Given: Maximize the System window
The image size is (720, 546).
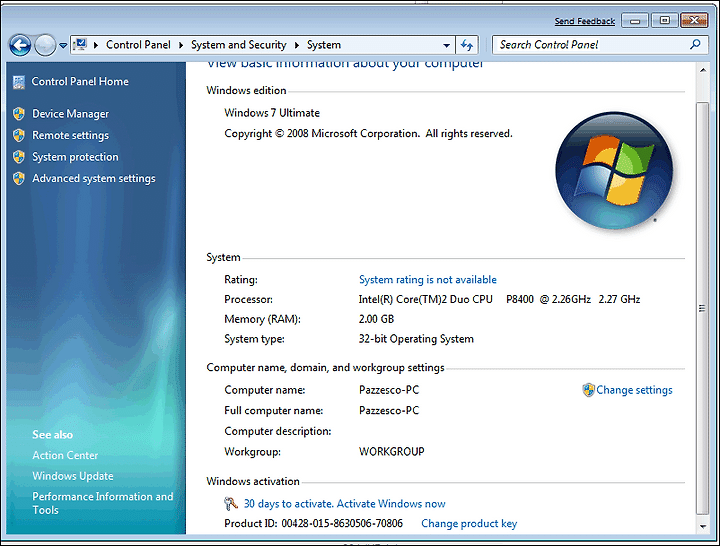Looking at the screenshot, I should coord(664,21).
